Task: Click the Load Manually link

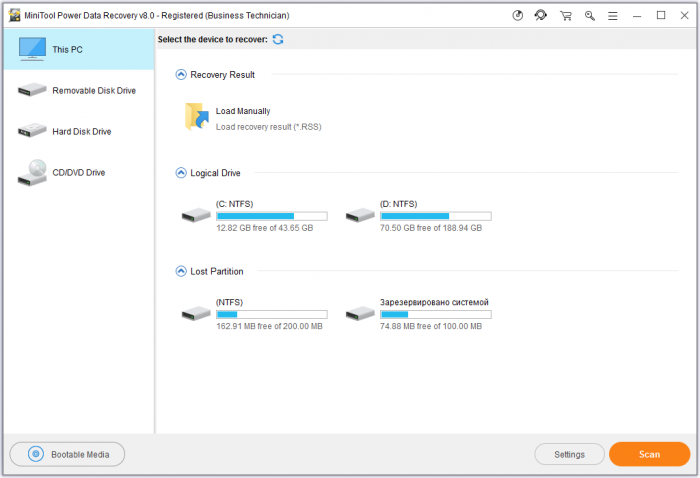Action: [x=243, y=111]
